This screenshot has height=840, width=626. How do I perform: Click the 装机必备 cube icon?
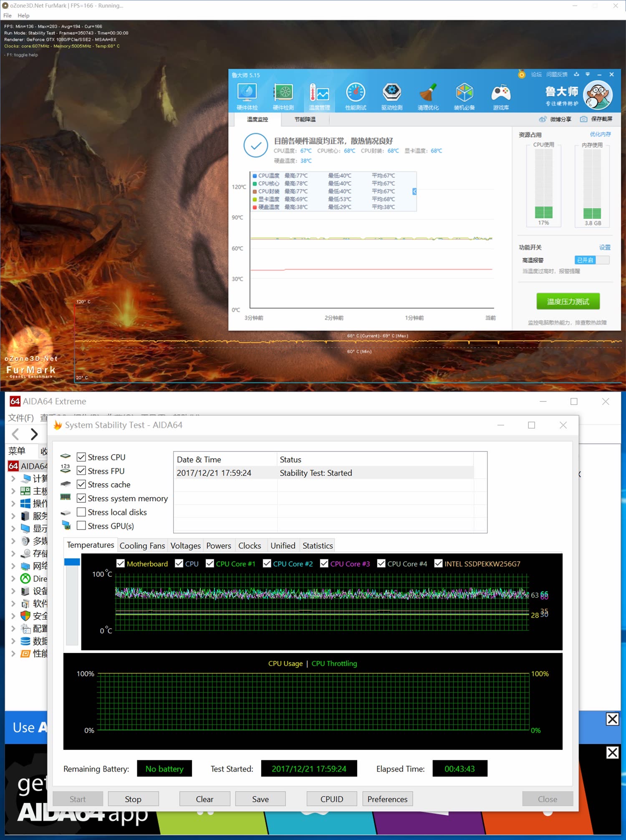coord(464,96)
